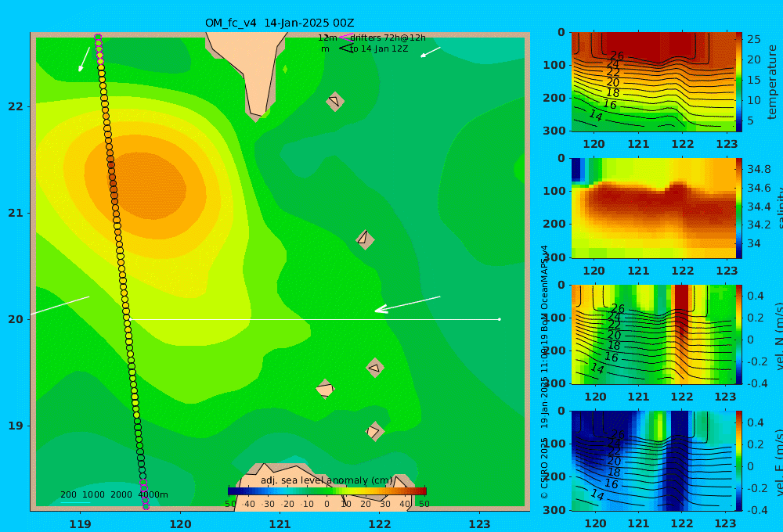The height and width of the screenshot is (532, 783).
Task: Click the title 'OM_fc_v4 14-Jan-2025 00Z'
Action: coord(280,23)
